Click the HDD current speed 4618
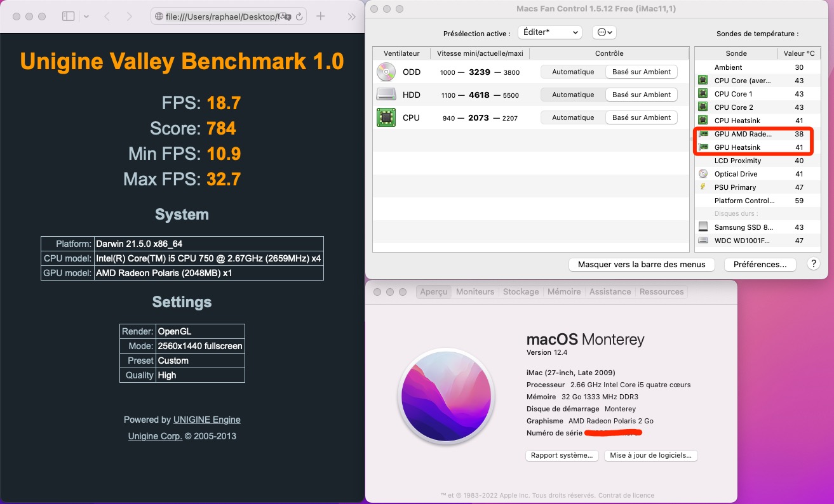 [480, 95]
